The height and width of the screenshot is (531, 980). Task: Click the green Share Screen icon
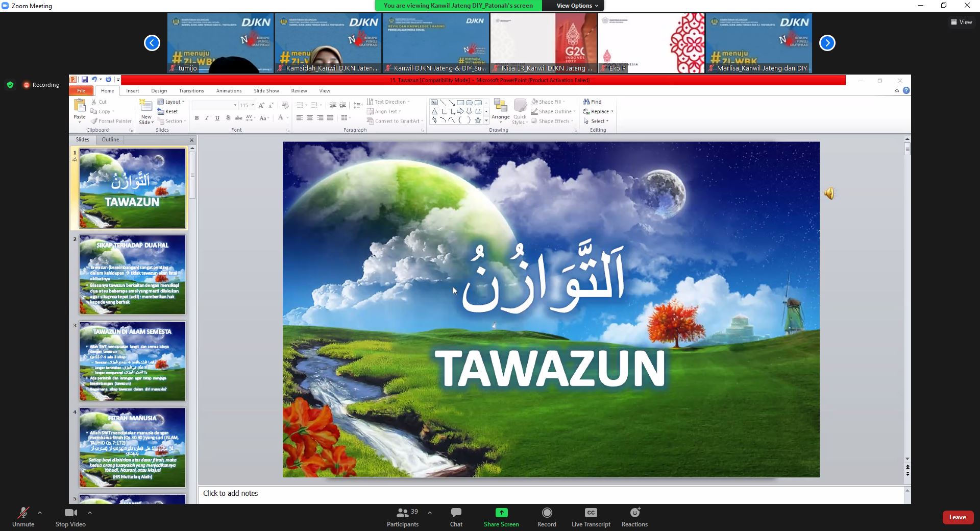coord(501,513)
